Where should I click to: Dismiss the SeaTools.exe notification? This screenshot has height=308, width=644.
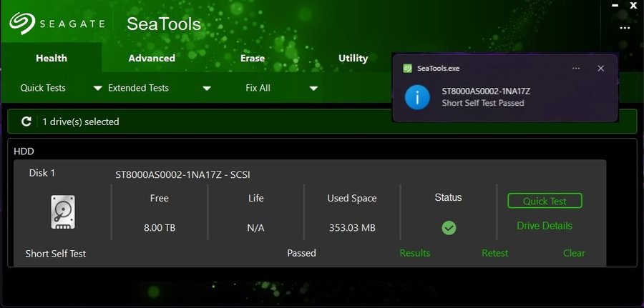[600, 69]
